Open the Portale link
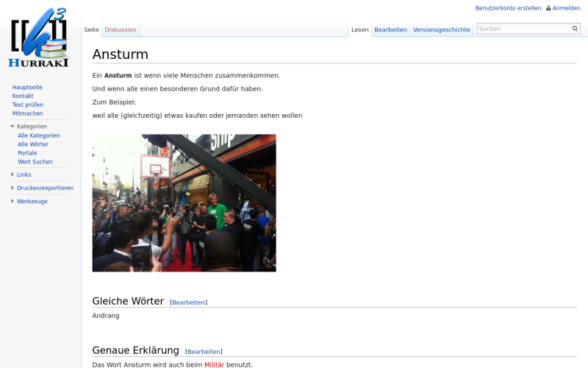Screen dimensions: 588x368 click(27, 153)
